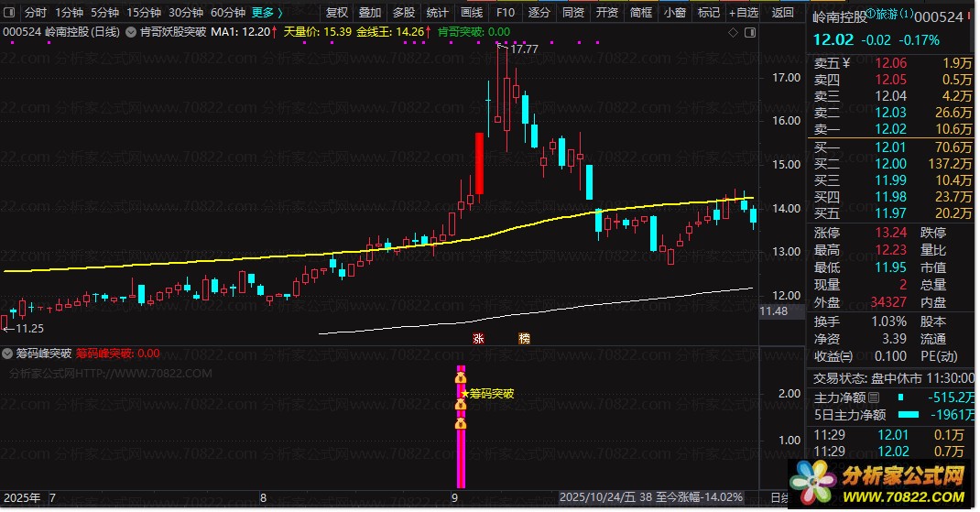Click the 涨停 value 13.24
Image resolution: width=980 pixels, height=512 pixels.
tap(890, 234)
